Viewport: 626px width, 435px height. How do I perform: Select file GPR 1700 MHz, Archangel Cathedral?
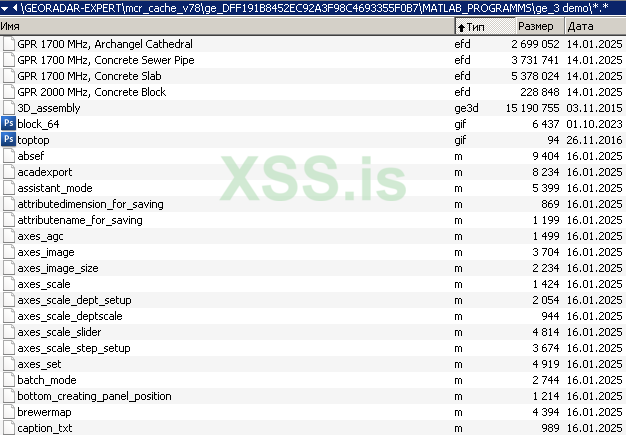click(x=105, y=44)
